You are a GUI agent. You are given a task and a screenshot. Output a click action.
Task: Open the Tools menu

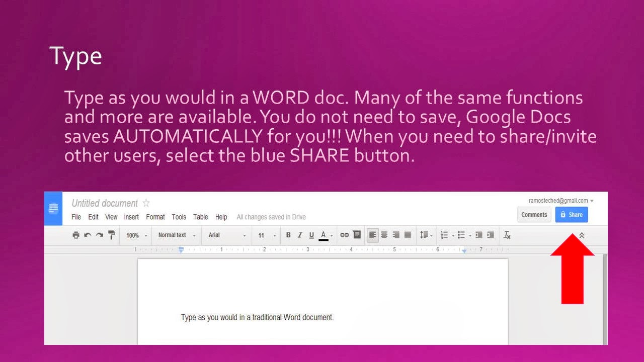[179, 217]
